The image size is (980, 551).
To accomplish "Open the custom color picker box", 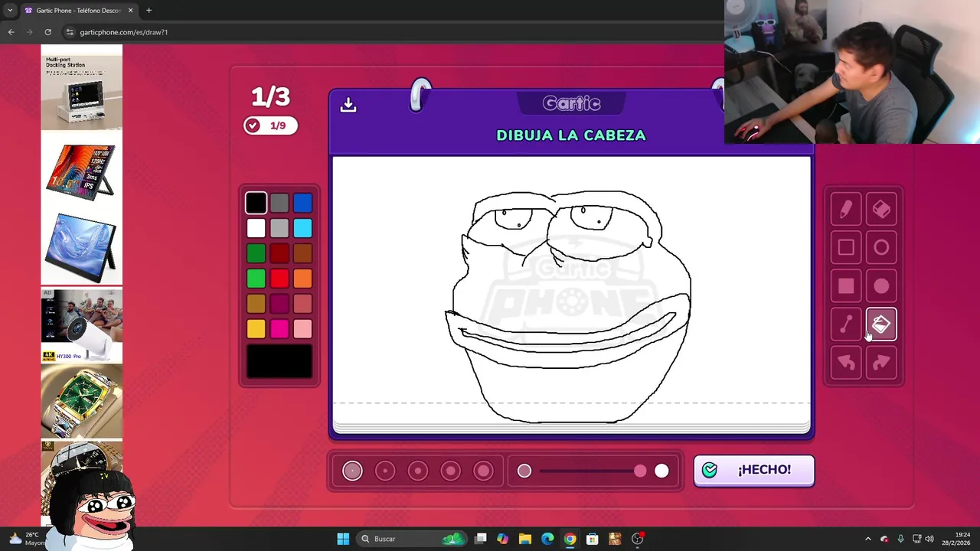I will 279,361.
